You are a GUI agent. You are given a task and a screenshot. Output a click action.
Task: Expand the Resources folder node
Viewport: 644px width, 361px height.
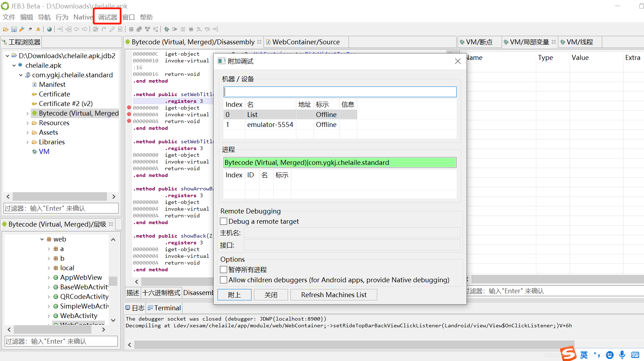tap(28, 123)
